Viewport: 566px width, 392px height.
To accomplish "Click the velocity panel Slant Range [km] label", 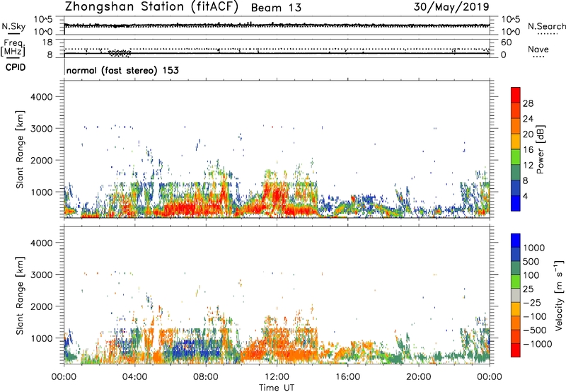I will 20,295.
